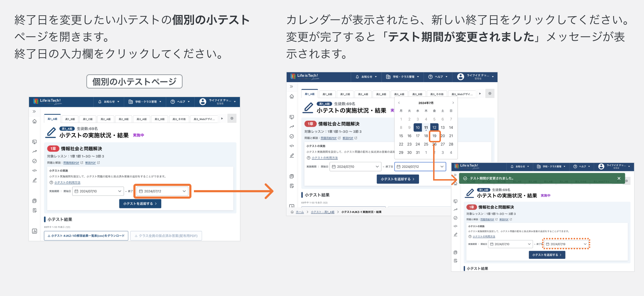Open the ヘルプ dropdown in the success-message screenshot

581,166
